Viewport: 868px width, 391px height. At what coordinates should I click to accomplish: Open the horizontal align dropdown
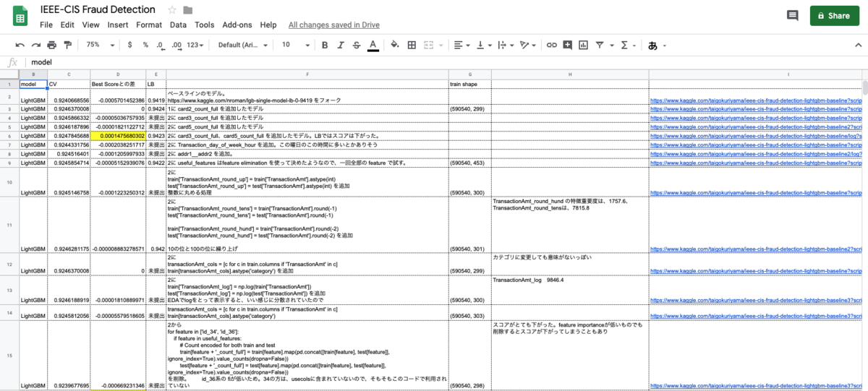click(461, 45)
